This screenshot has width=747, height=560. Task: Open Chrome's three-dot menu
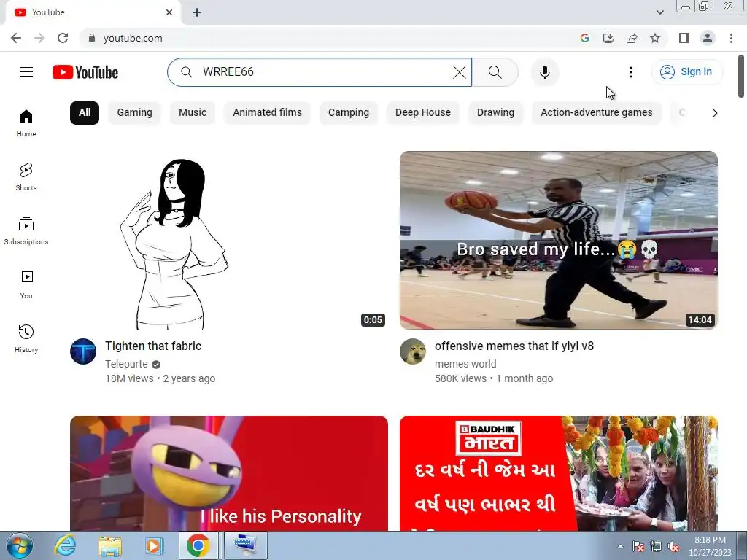(731, 38)
